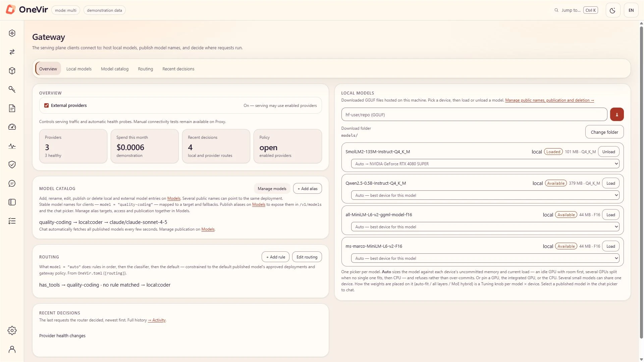Open device dropdown for all-MiniLM-L6-v2-ggml-model-f16
Image resolution: width=644 pixels, height=362 pixels.
(485, 227)
